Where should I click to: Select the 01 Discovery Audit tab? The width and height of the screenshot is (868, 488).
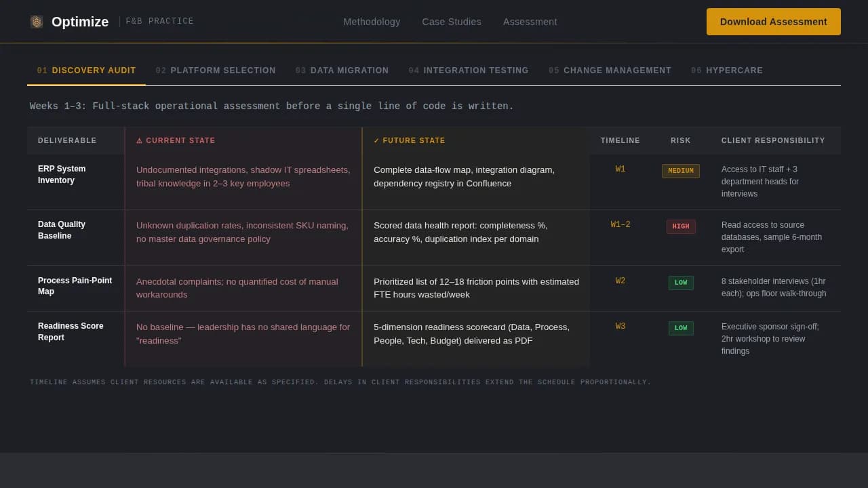[86, 70]
